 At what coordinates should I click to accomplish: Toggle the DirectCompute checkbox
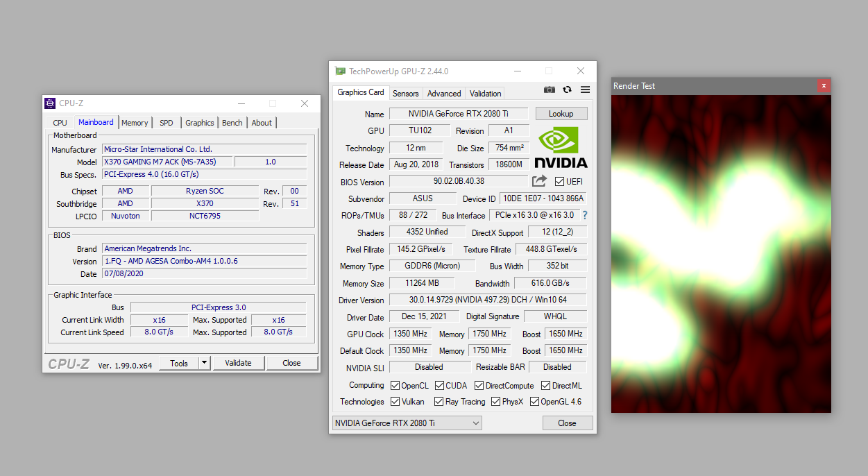coord(479,386)
